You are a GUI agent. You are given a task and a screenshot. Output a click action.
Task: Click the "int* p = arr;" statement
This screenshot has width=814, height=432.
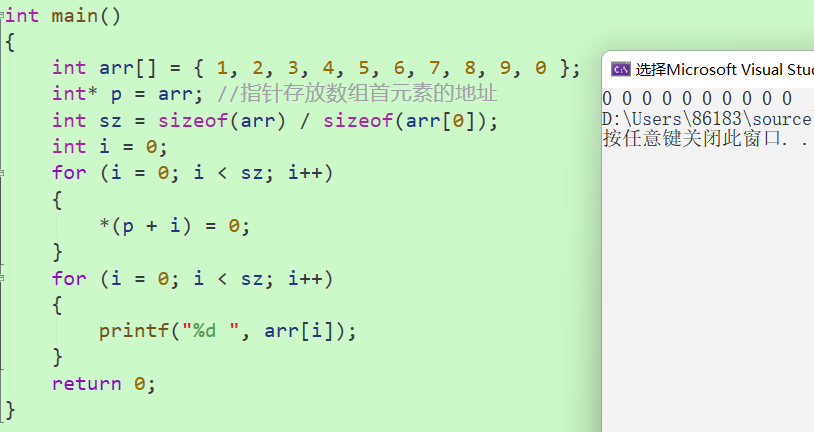click(128, 94)
